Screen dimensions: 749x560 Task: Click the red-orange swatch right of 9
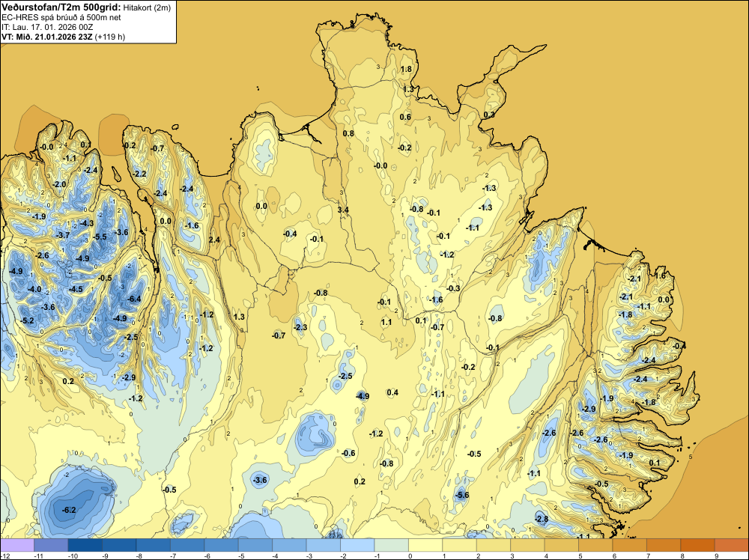click(732, 545)
